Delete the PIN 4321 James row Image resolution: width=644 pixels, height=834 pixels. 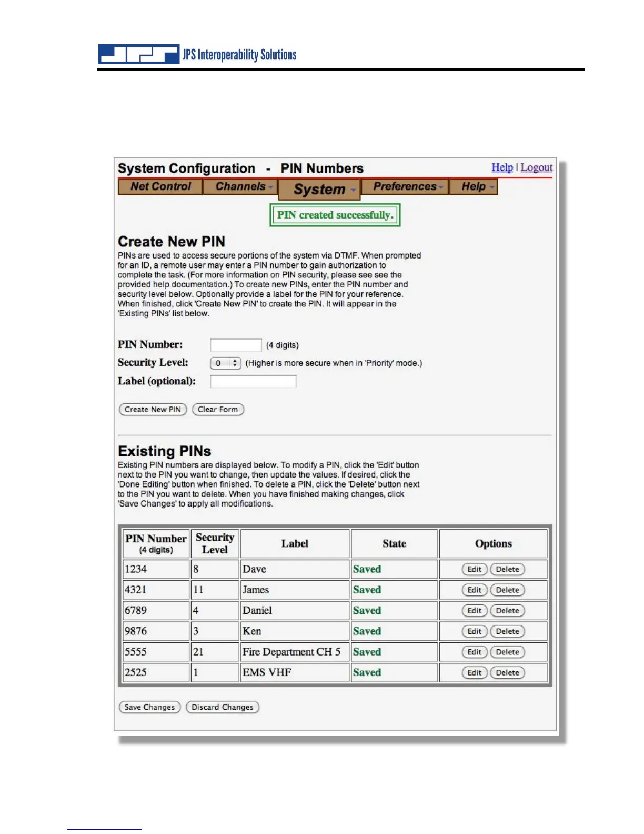507,590
